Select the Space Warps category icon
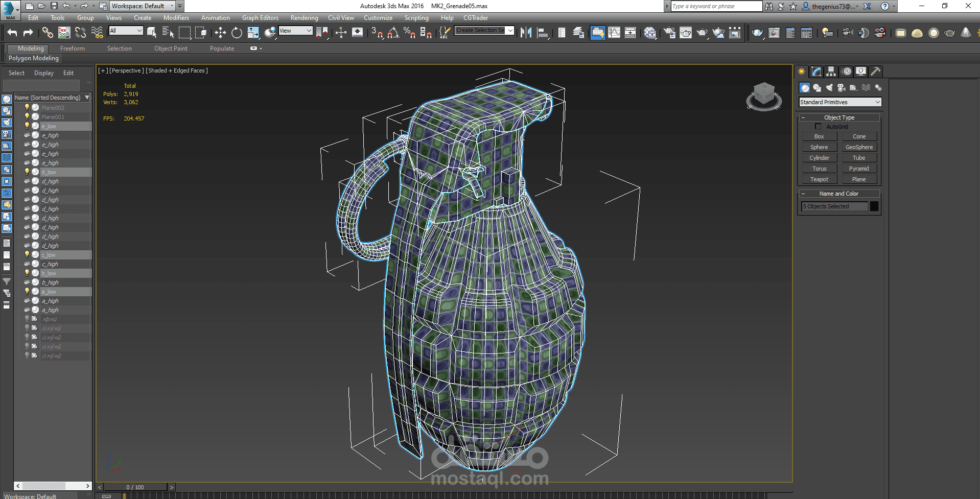Screen dimensions: 980x499 (x=866, y=88)
